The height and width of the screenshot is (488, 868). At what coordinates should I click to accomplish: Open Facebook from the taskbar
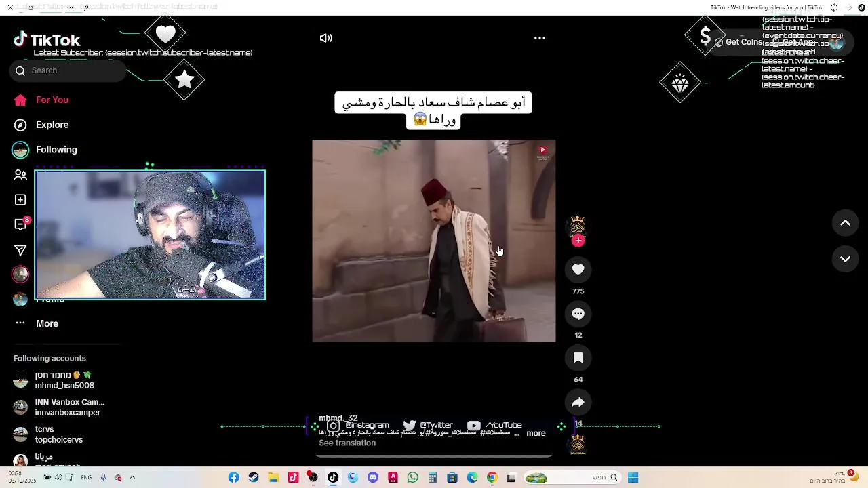(234, 477)
